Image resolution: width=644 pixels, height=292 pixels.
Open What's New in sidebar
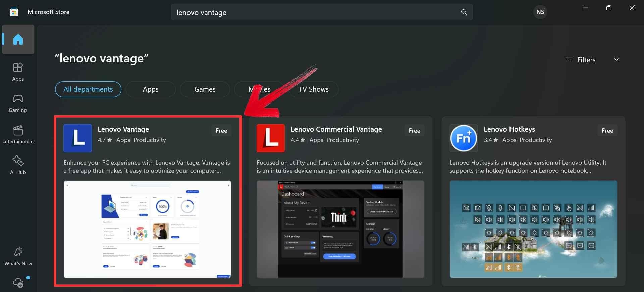[18, 257]
